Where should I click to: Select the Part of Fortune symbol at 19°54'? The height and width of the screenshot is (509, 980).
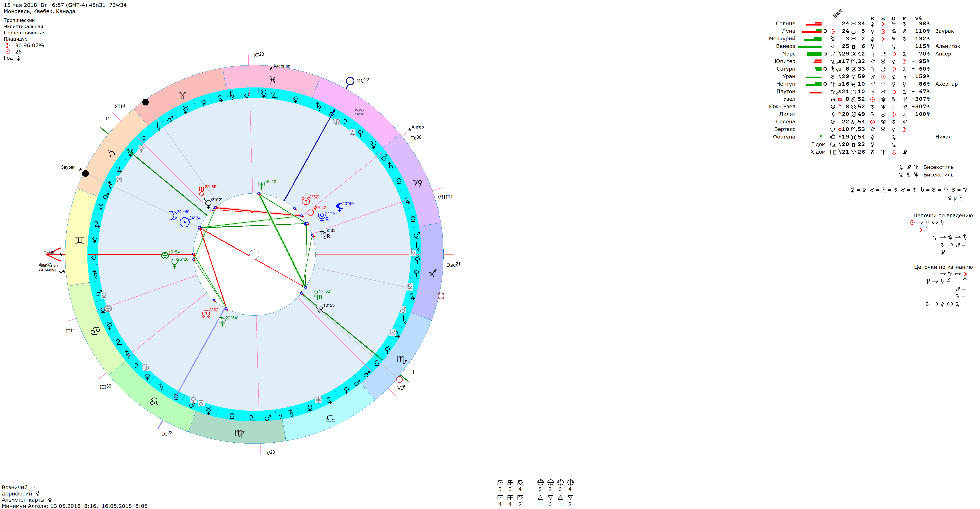[165, 256]
